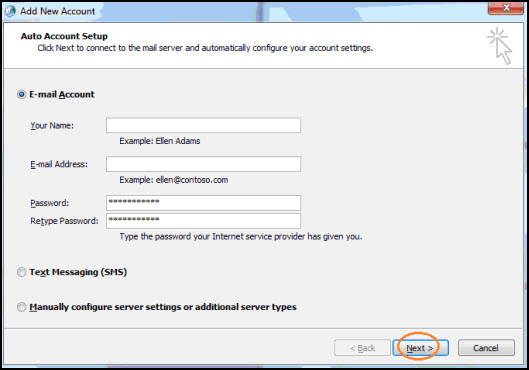Click into the Your Name field
The width and height of the screenshot is (529, 370).
point(203,125)
